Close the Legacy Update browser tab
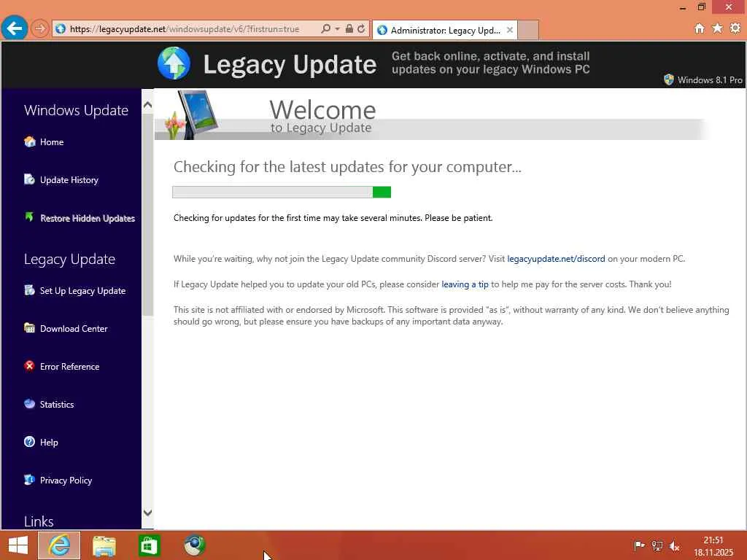The image size is (747, 560). point(510,30)
